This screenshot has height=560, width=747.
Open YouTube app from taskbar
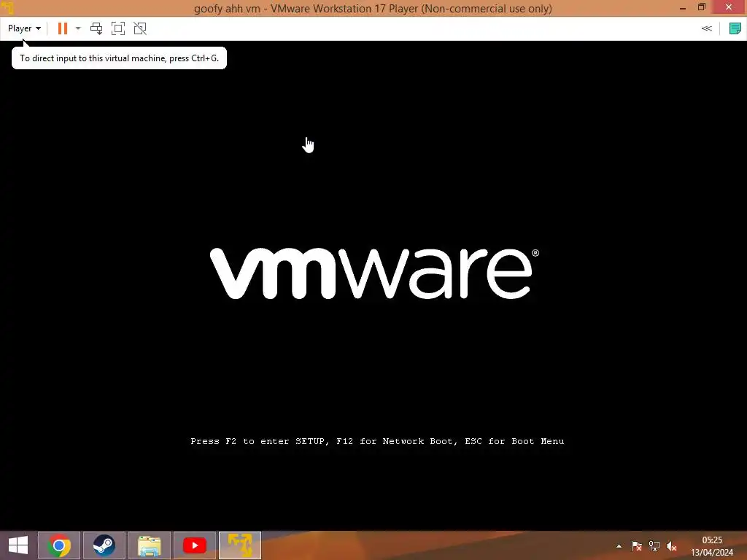pyautogui.click(x=194, y=545)
